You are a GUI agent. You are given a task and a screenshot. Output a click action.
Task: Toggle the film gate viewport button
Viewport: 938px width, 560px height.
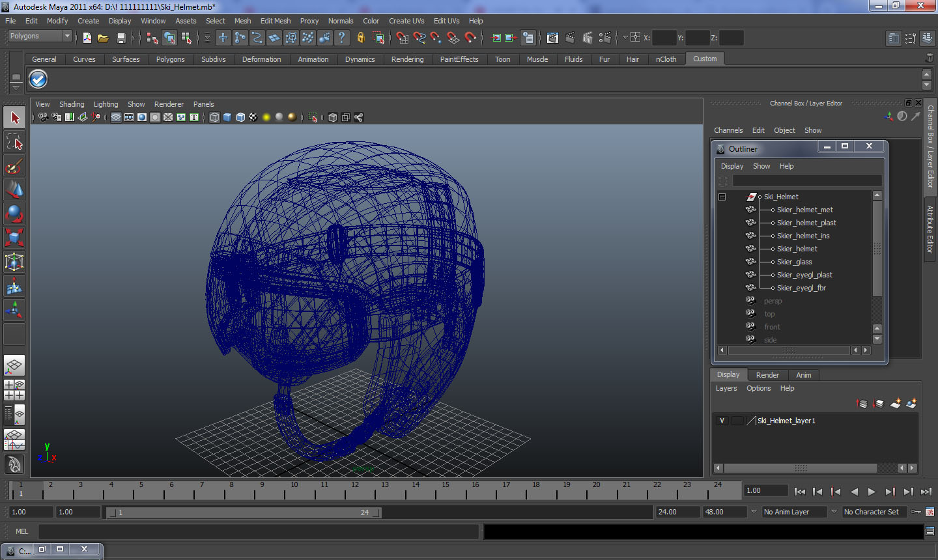tap(129, 117)
